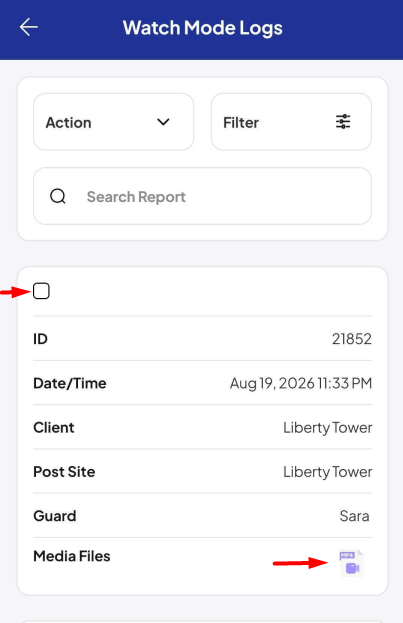Click the Client row label

(x=54, y=428)
